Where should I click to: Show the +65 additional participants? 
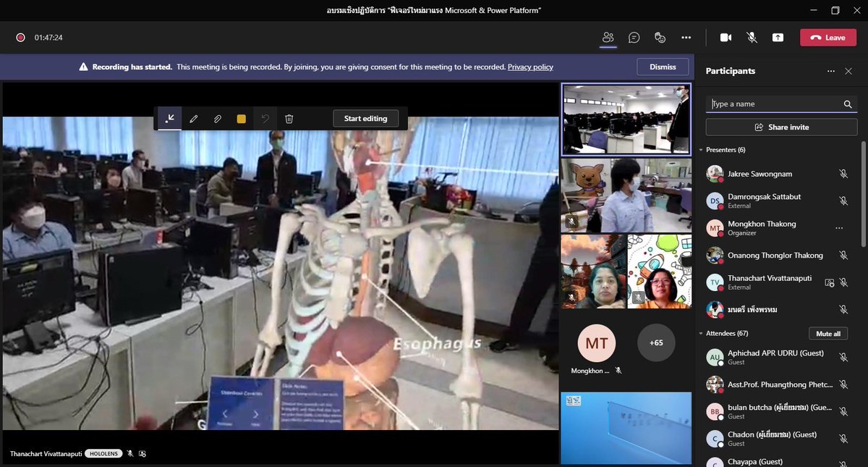pos(655,342)
